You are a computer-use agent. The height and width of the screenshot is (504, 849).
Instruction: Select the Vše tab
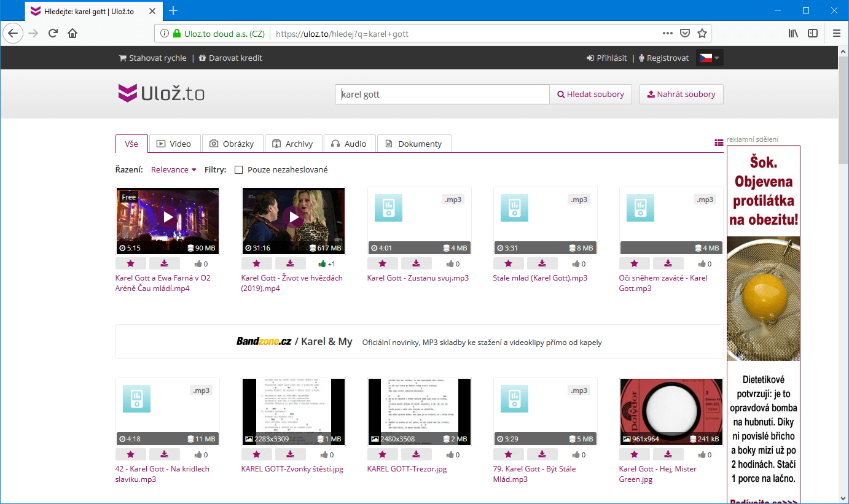click(131, 144)
